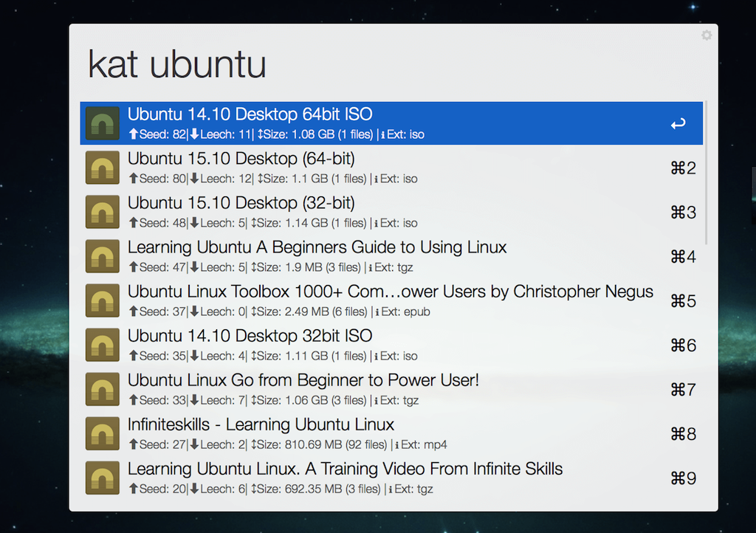Click icon beside Ubuntu 14.10 Desktop 32bit ISO
The image size is (756, 533).
(102, 345)
